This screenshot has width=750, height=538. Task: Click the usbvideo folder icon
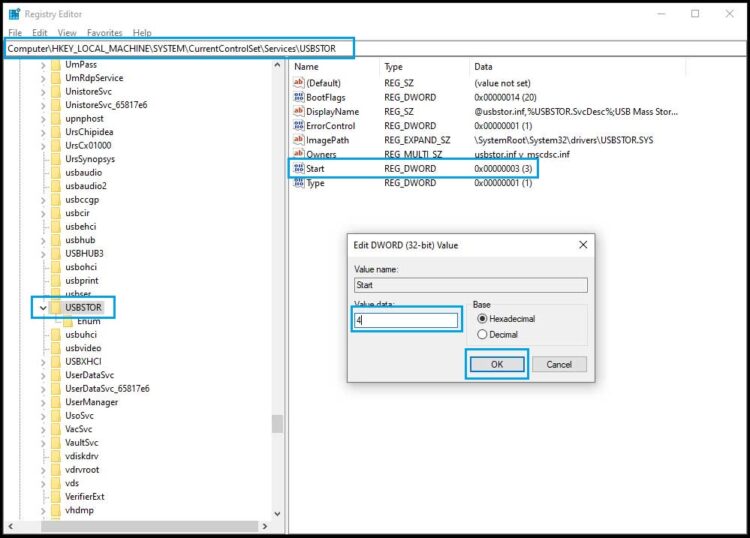click(x=56, y=348)
